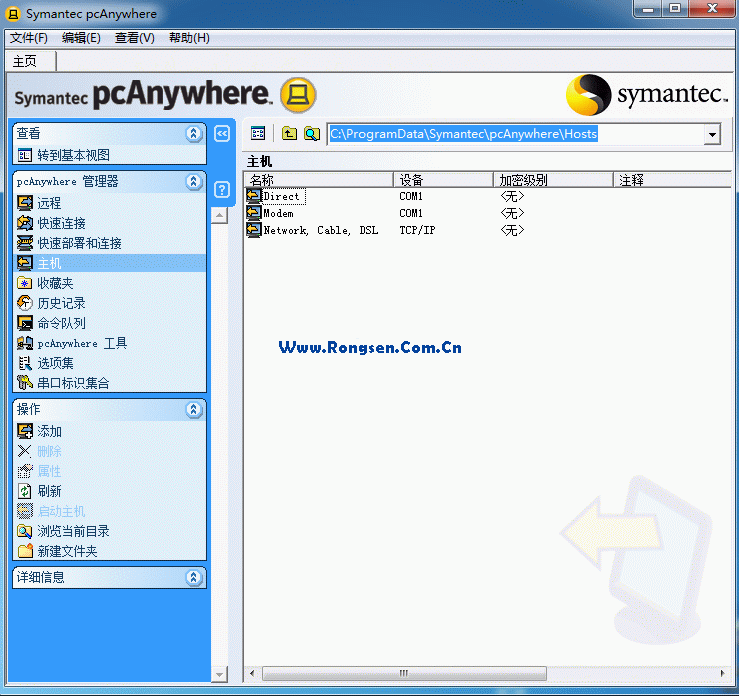
Task: Click the help question mark icon
Action: point(223,190)
